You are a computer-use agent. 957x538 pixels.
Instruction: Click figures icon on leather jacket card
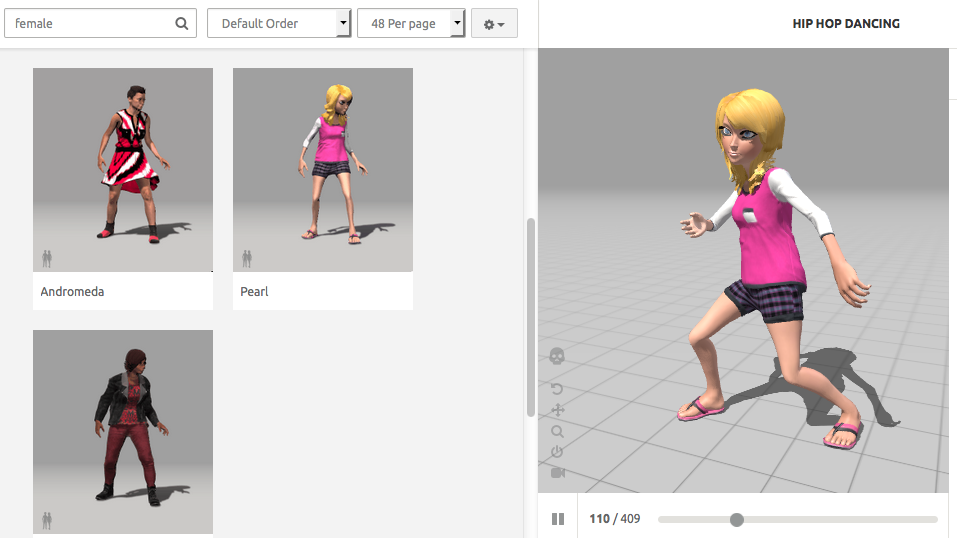[x=47, y=520]
